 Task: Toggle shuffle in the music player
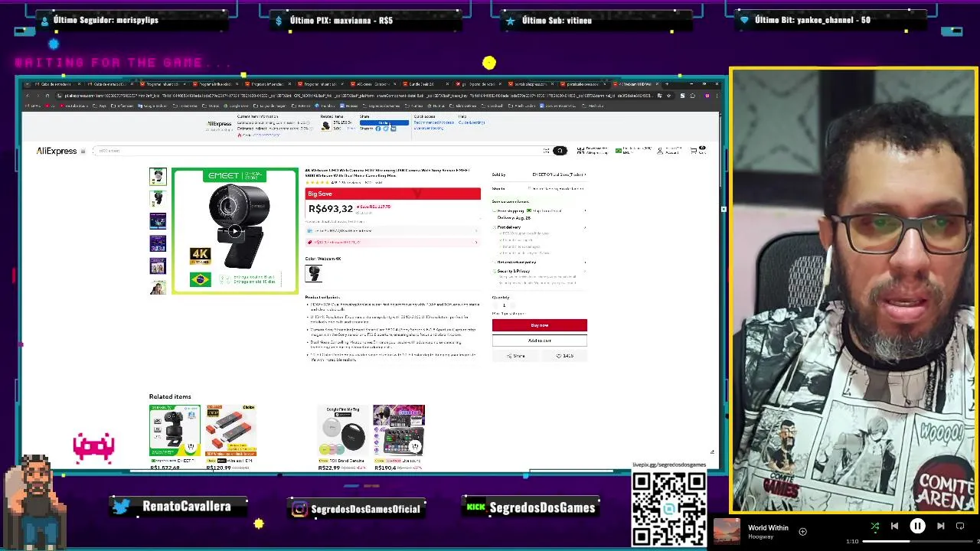click(x=875, y=527)
